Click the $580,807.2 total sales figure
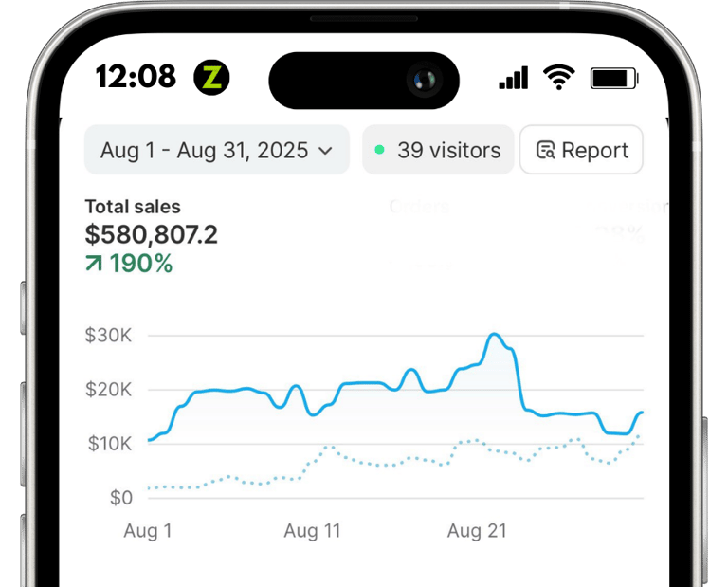The height and width of the screenshot is (587, 728). (x=152, y=234)
